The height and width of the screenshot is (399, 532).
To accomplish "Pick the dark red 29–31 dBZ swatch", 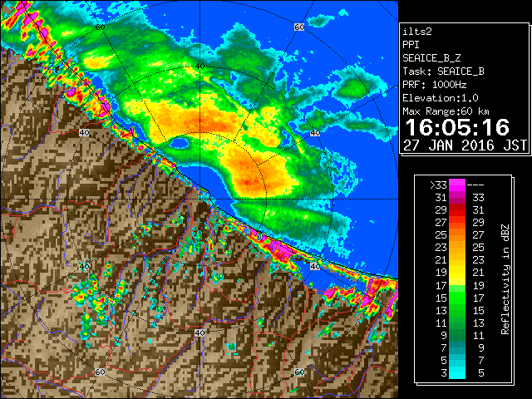I will point(457,210).
